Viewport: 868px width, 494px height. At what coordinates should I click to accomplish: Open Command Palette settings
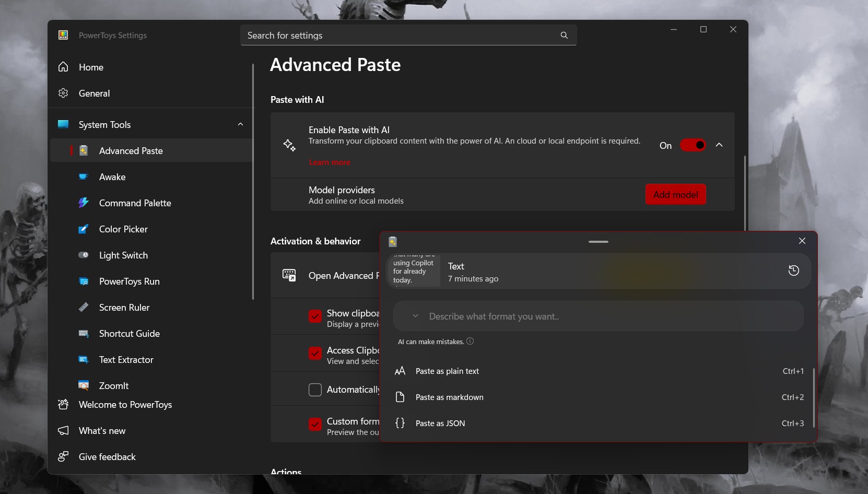[135, 203]
